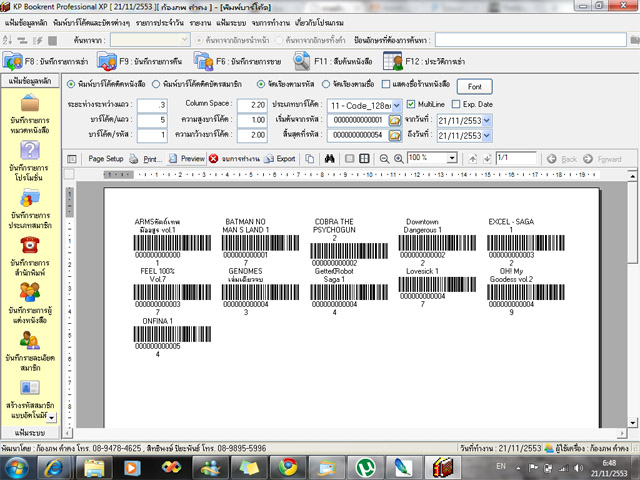This screenshot has height=480, width=640.
Task: Open the system files menu
Action: click(x=231, y=23)
